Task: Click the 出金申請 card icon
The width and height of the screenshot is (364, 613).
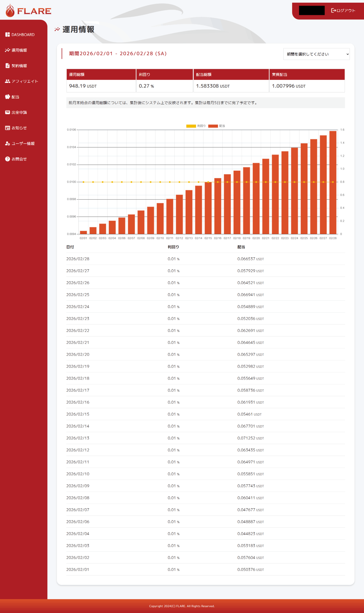Action: (x=8, y=112)
